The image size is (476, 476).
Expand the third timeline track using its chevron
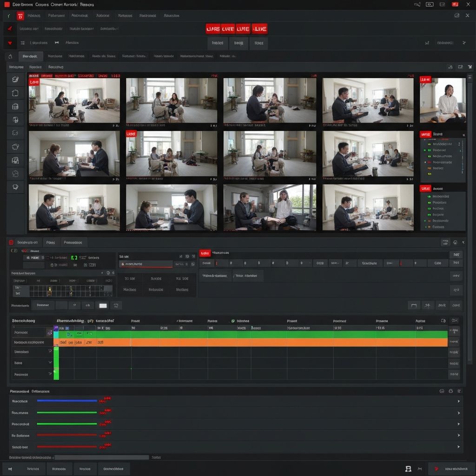coord(50,352)
